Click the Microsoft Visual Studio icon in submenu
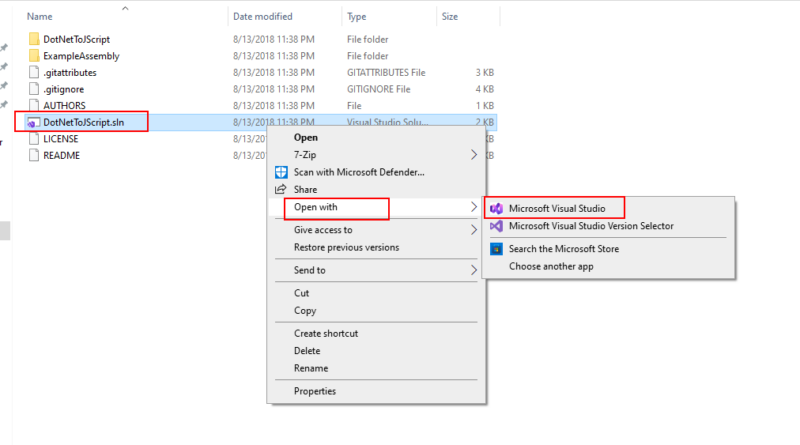Screen dimensions: 800x445 tap(496, 208)
